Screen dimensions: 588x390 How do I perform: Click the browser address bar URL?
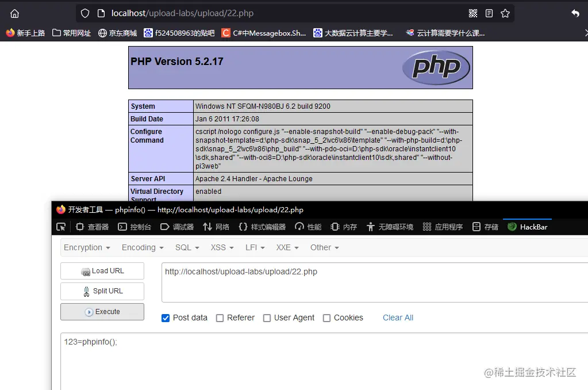(182, 13)
